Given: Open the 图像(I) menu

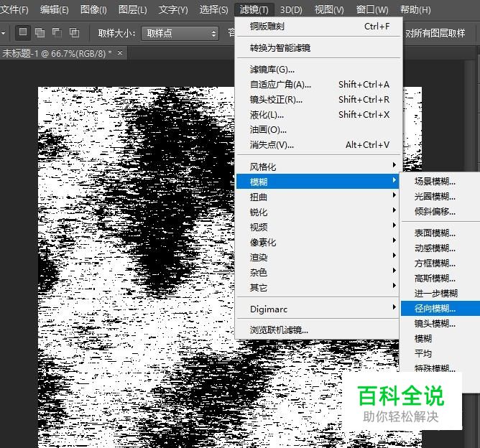Looking at the screenshot, I should coord(93,10).
